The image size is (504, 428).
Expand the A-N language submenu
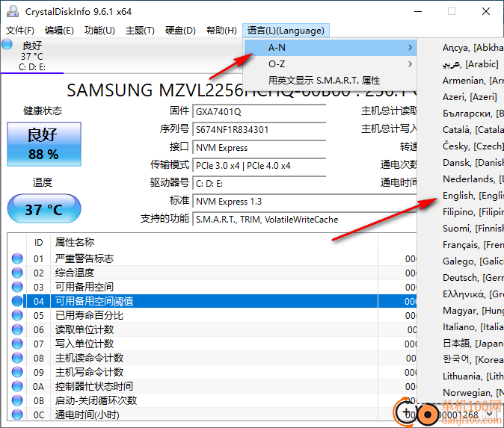click(x=331, y=48)
